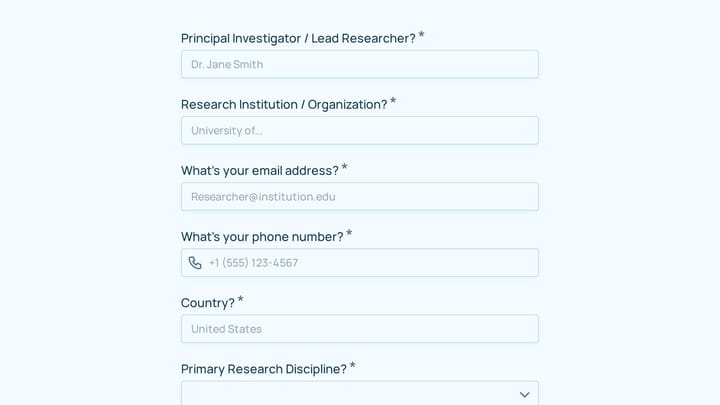Click the 'What's your email address?' label

tap(260, 171)
